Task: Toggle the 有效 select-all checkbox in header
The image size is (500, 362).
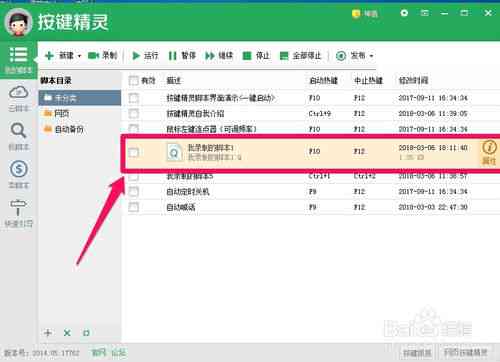Action: (133, 80)
